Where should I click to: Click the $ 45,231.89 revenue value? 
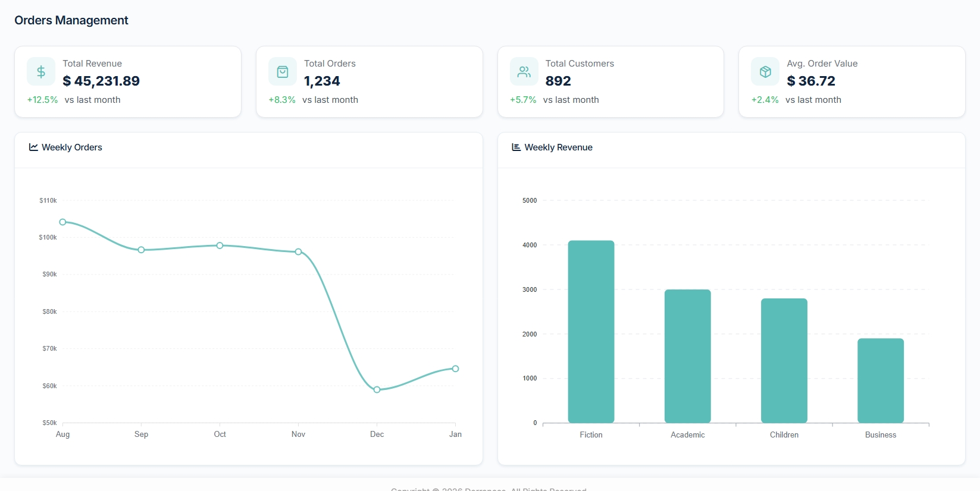click(101, 81)
